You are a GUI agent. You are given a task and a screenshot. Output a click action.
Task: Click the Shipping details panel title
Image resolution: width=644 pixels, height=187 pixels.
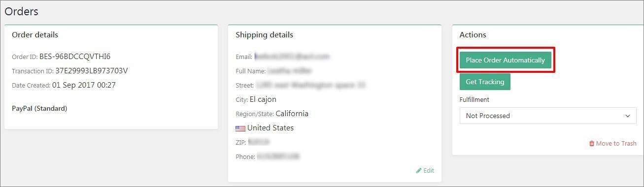click(x=264, y=35)
